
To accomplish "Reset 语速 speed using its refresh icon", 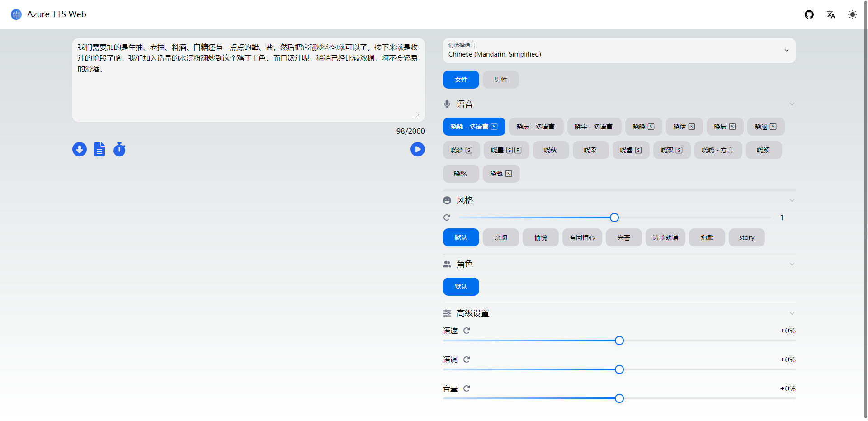I will (x=467, y=331).
